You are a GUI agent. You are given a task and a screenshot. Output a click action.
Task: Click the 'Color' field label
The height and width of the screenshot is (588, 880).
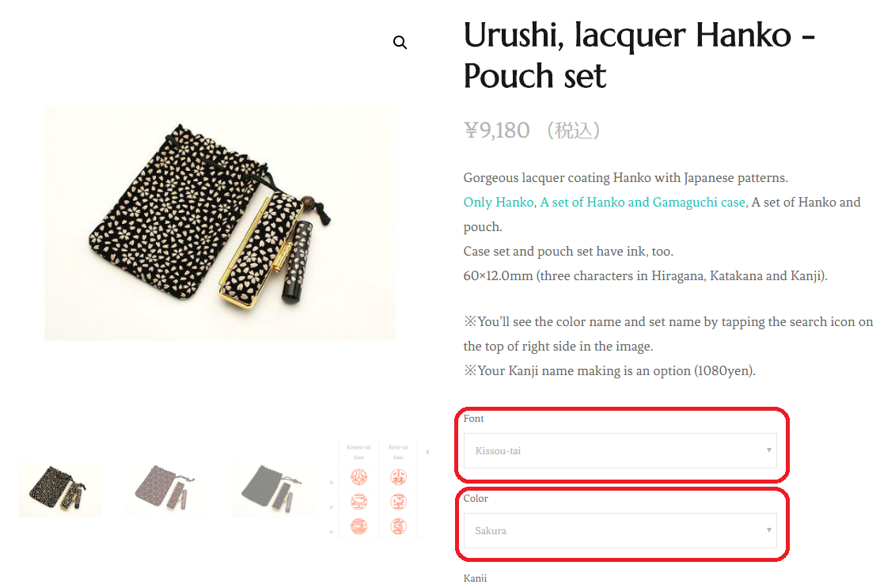pyautogui.click(x=476, y=499)
